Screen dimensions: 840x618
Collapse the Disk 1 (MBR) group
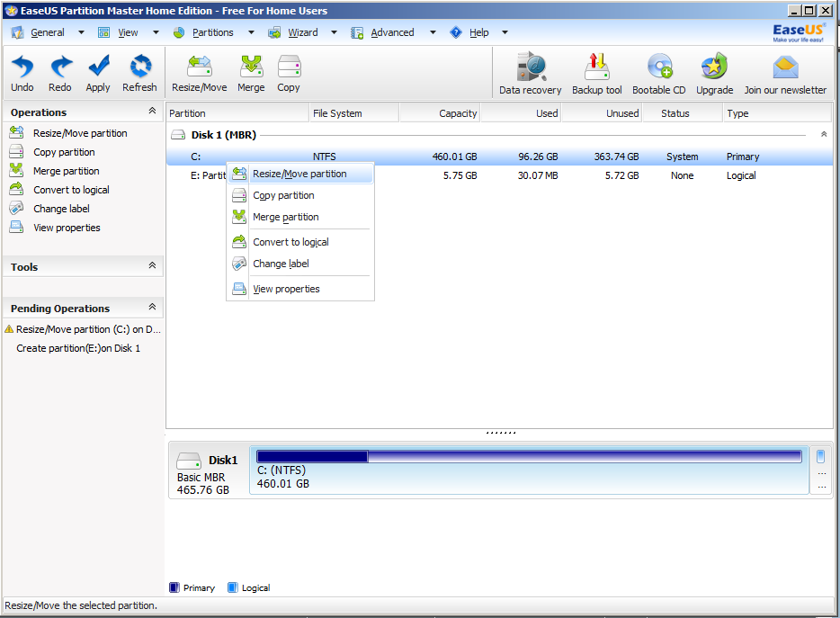pyautogui.click(x=824, y=134)
